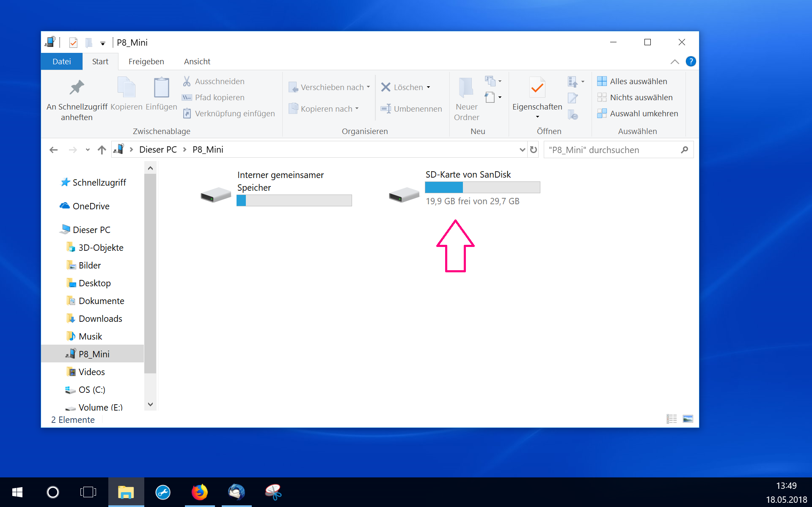
Task: Select SD-Karte von SanDisk drive icon
Action: pyautogui.click(x=404, y=195)
